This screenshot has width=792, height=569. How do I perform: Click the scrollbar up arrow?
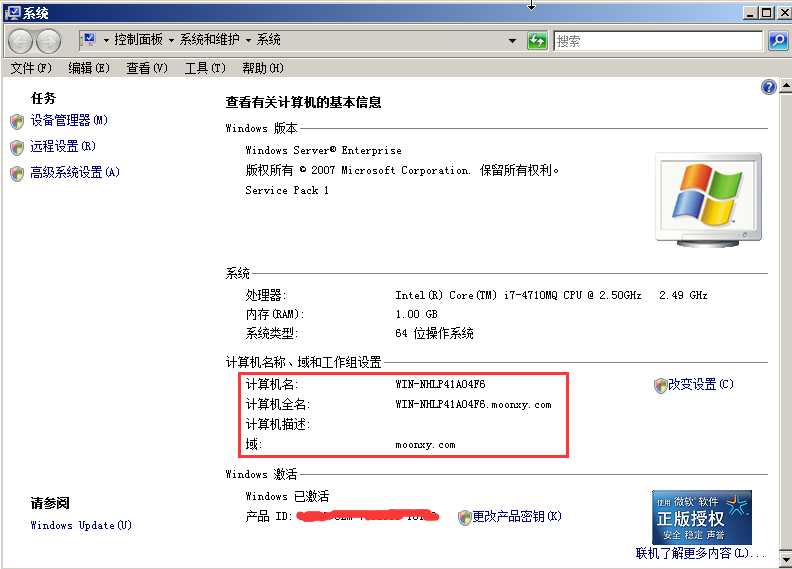(785, 86)
